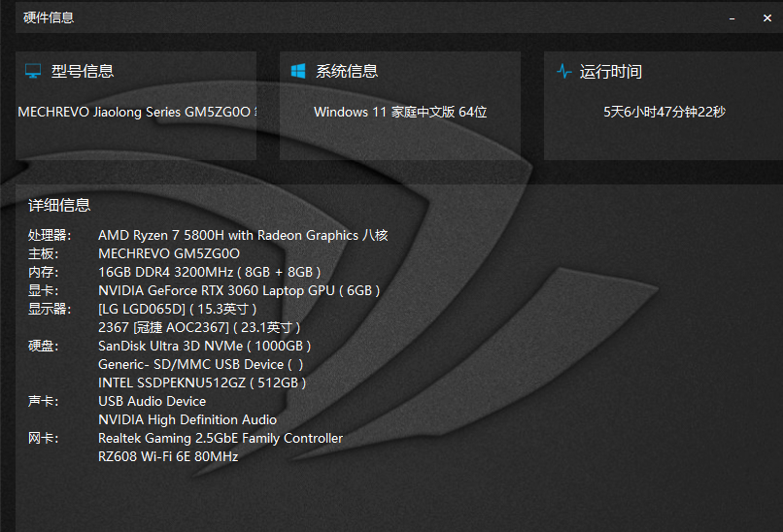Minimize the 硬件信息 window

732,18
